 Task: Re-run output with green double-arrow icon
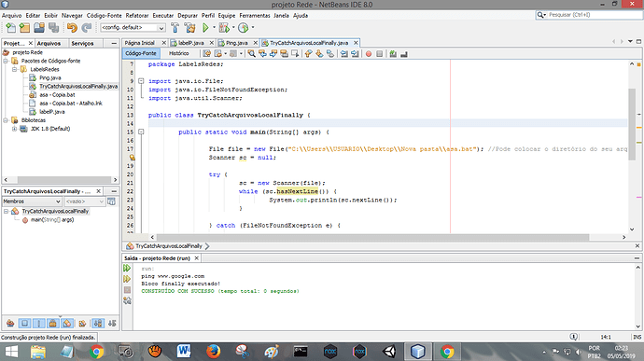coord(127,268)
